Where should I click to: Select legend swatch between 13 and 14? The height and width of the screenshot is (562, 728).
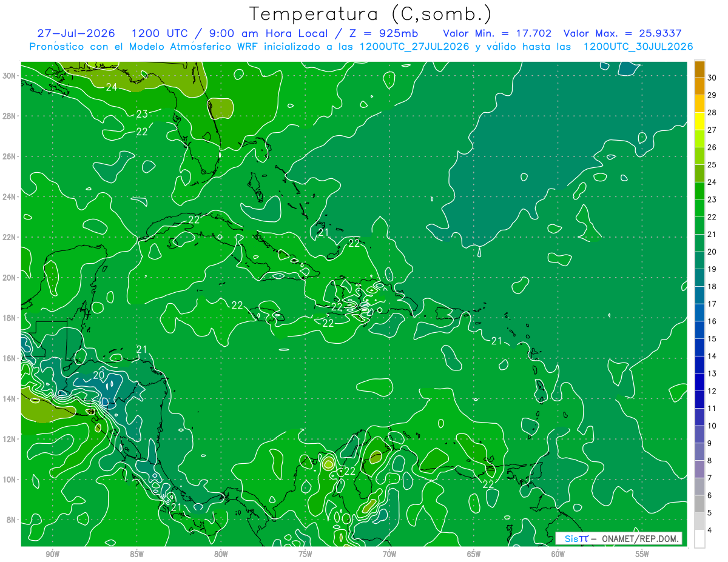(699, 365)
